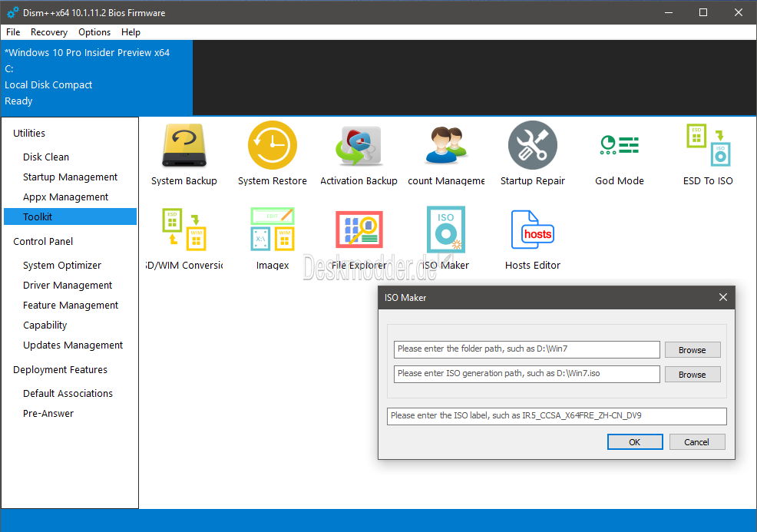Open the ISO Maker toolkit icon
The width and height of the screenshot is (757, 532).
point(445,230)
